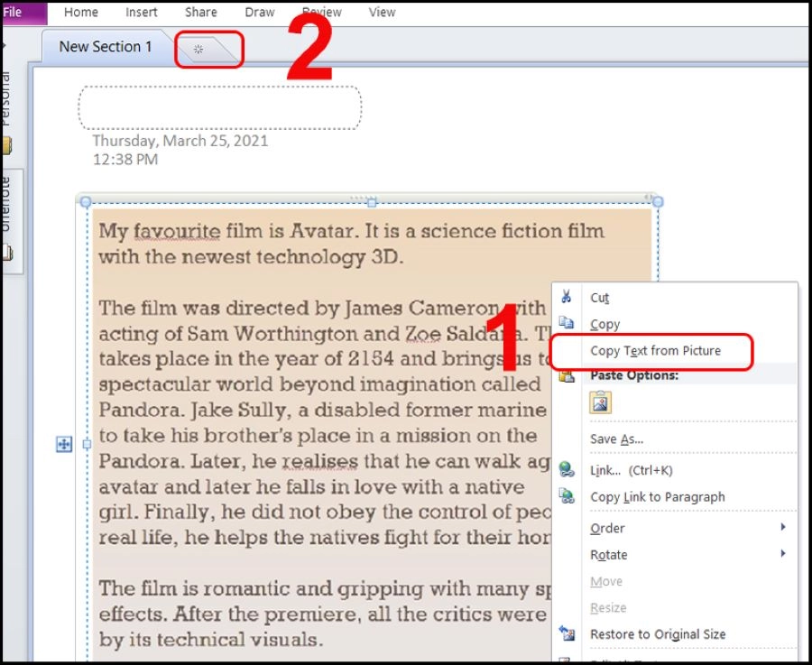
Task: Go to the View ribbon tab
Action: pyautogui.click(x=382, y=13)
